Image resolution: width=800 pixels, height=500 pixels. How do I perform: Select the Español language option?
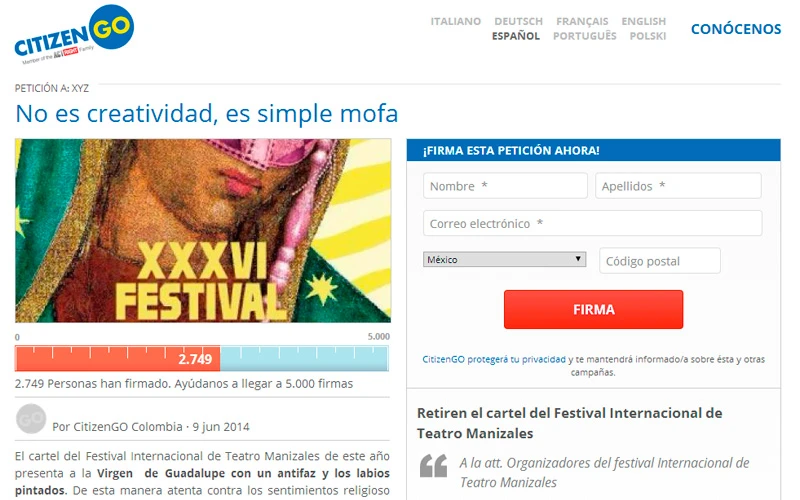click(x=515, y=36)
